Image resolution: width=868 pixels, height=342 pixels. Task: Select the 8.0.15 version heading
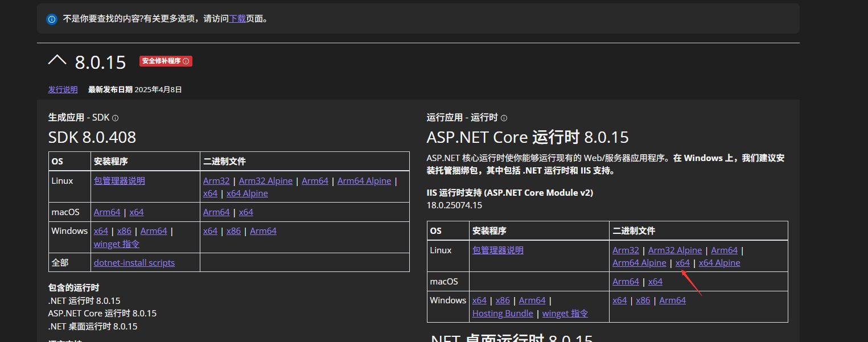pyautogui.click(x=100, y=62)
